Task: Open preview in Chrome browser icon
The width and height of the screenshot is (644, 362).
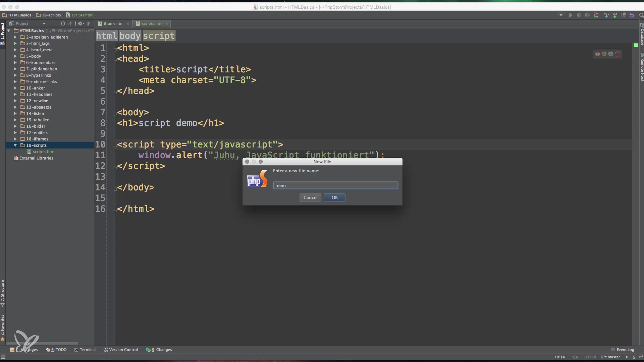Action: pyautogui.click(x=597, y=54)
